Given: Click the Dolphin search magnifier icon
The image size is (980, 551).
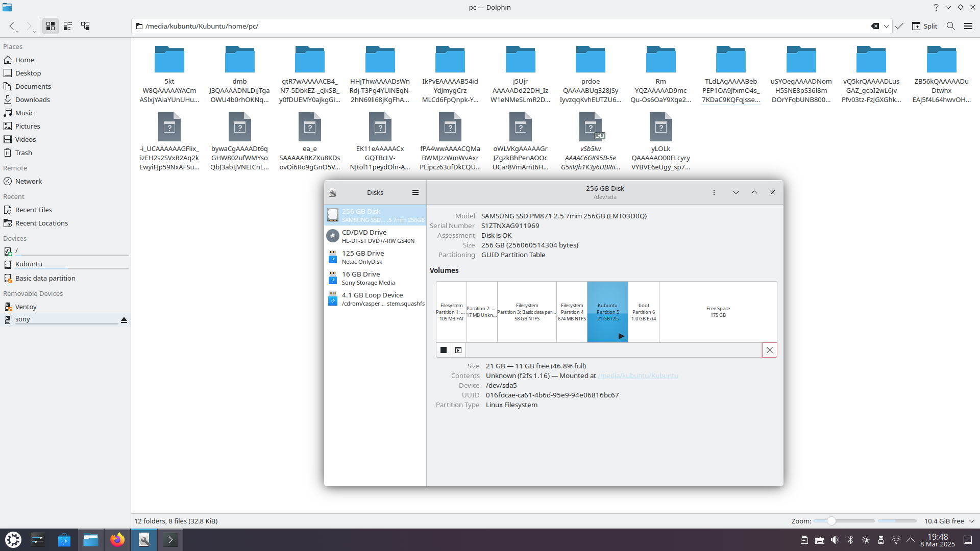Looking at the screenshot, I should pyautogui.click(x=950, y=26).
